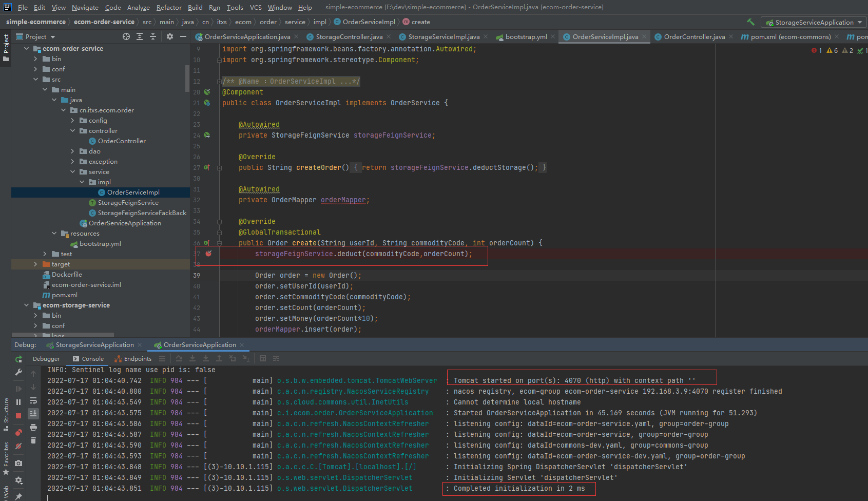Expand the bin folder under ecom-order-service
This screenshot has height=501, width=868.
36,59
